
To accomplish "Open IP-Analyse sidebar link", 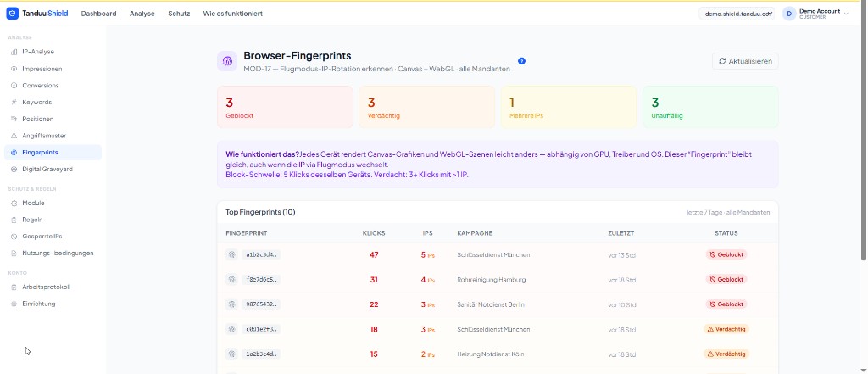I will [x=53, y=52].
